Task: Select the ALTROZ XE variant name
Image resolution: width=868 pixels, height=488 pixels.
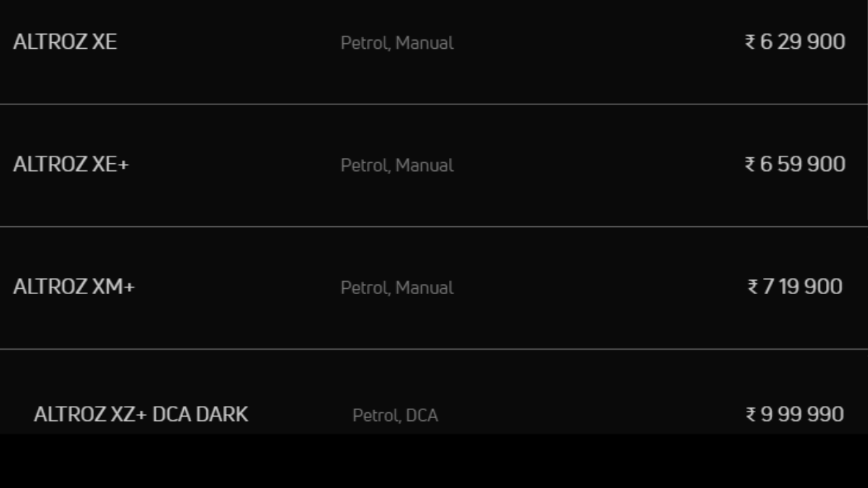Action: 65,42
